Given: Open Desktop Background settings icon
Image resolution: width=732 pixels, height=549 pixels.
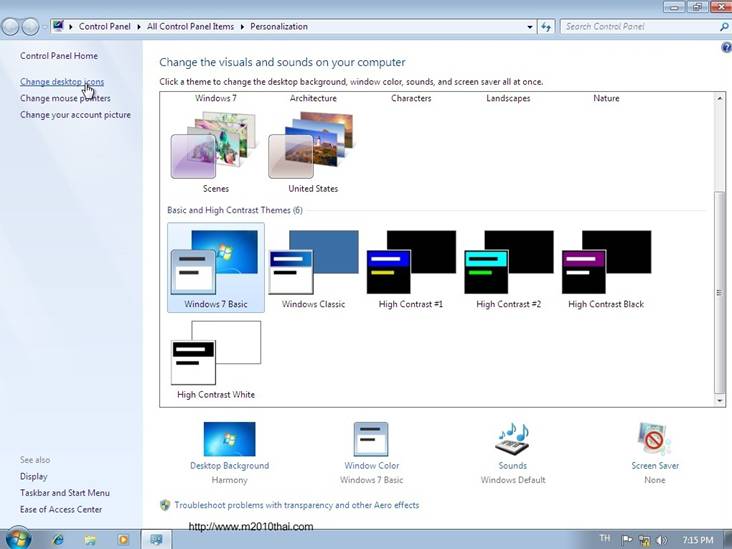Looking at the screenshot, I should (x=229, y=439).
